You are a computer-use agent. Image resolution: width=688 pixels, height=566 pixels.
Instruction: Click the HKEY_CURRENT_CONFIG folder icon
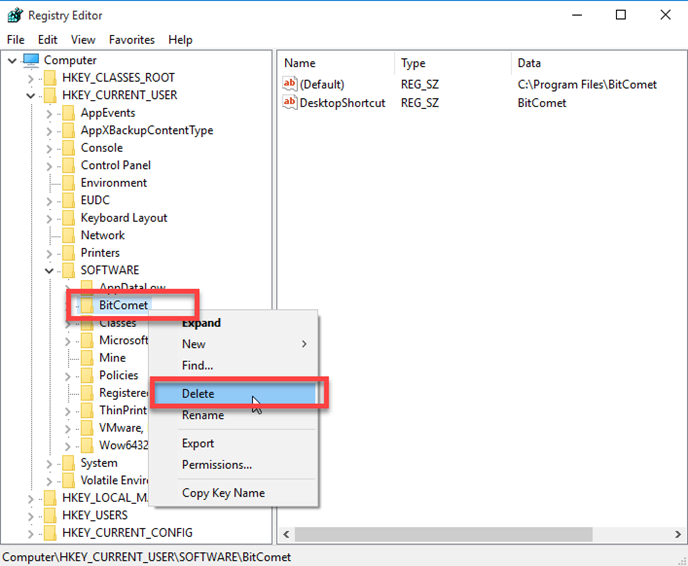tap(50, 533)
